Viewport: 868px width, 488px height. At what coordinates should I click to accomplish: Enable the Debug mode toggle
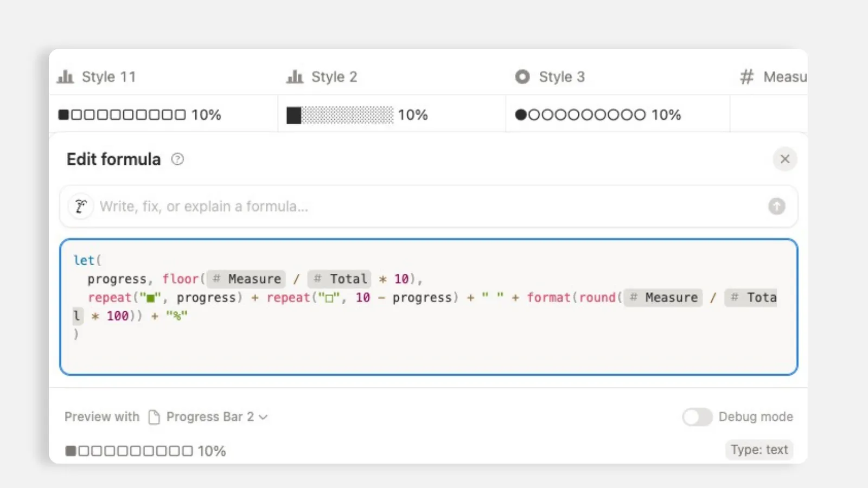697,416
